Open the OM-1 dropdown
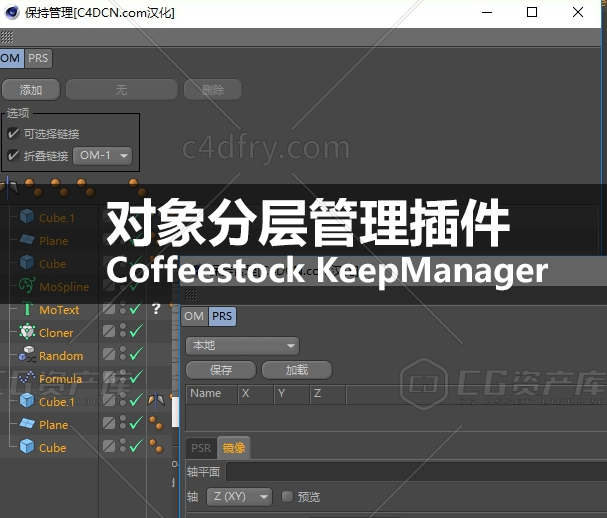This screenshot has height=518, width=607. pos(103,156)
